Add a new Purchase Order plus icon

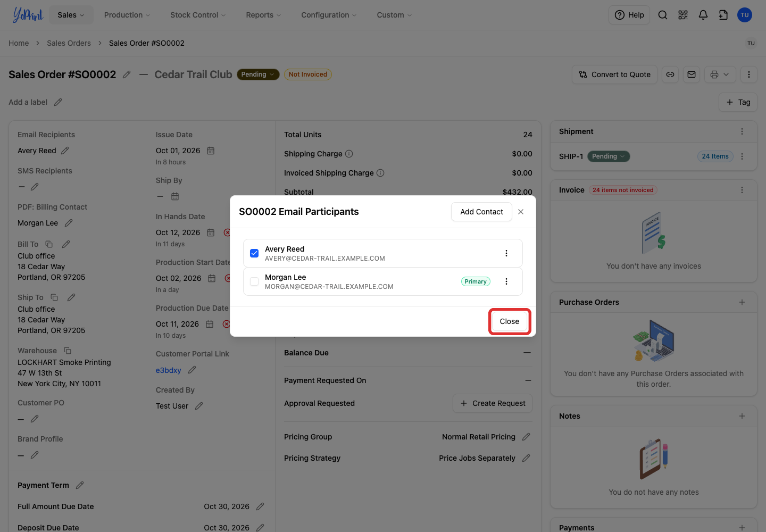[742, 302]
